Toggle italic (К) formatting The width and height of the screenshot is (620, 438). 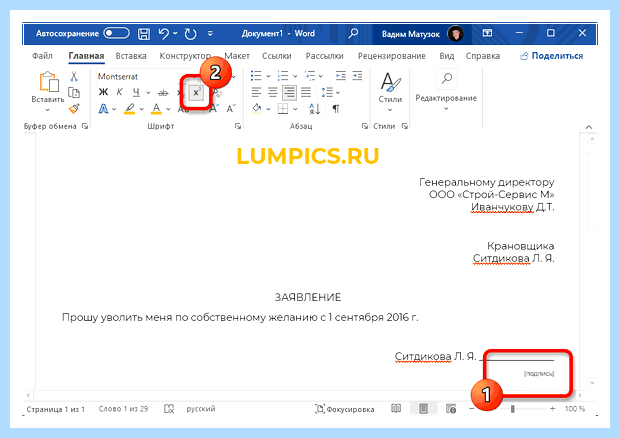click(x=119, y=93)
